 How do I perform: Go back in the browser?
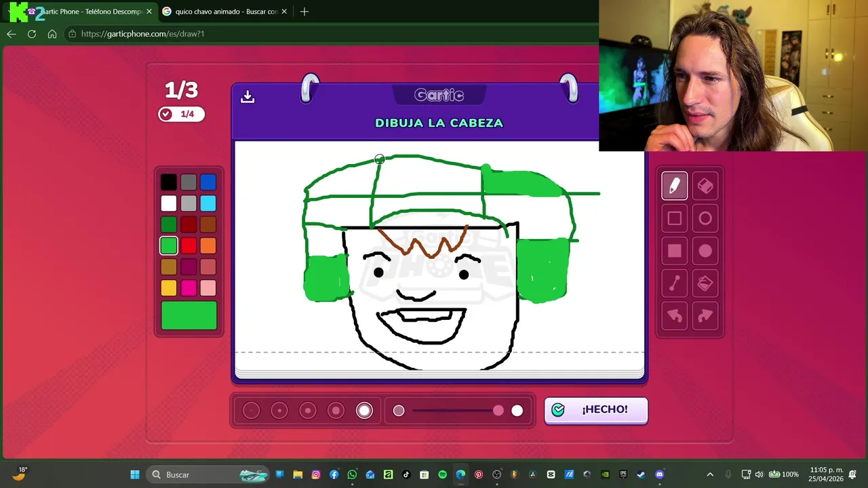[12, 34]
